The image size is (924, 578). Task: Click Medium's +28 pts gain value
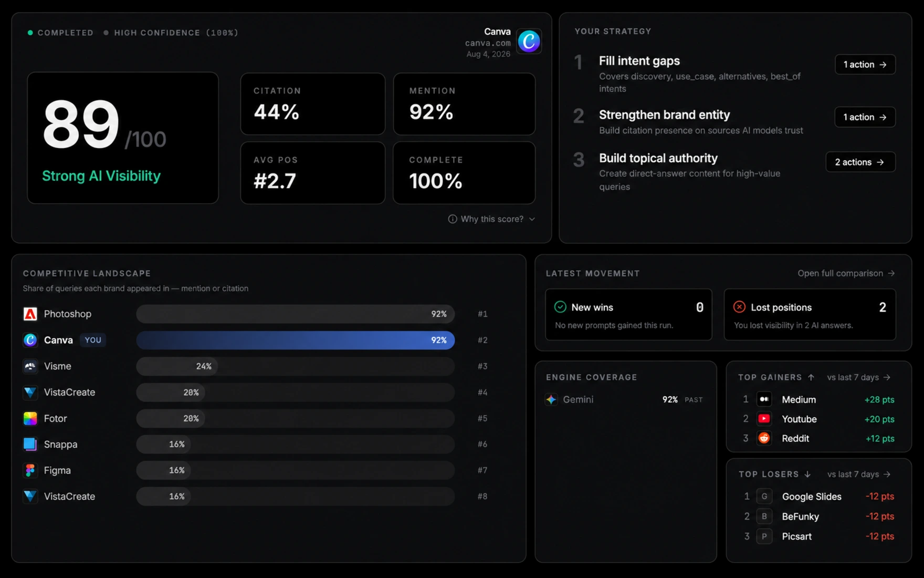[879, 400]
